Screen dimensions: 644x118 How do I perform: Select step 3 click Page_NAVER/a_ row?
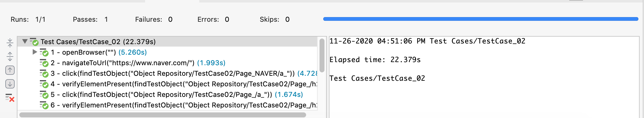tap(168, 73)
